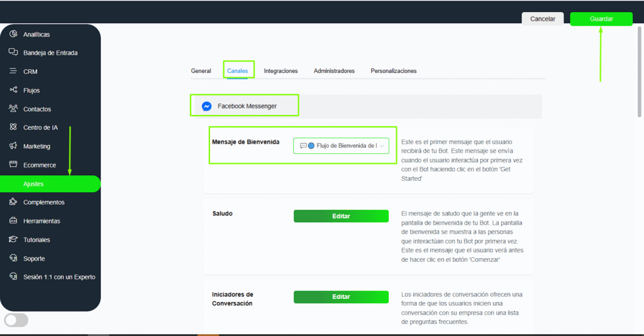This screenshot has width=644, height=336.
Task: Click the Guardar button
Action: tap(601, 19)
